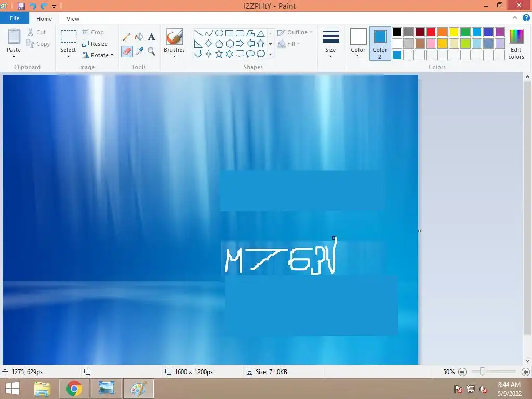Screen dimensions: 532x399
Task: Open the Select dropdown arrow
Action: (x=68, y=56)
